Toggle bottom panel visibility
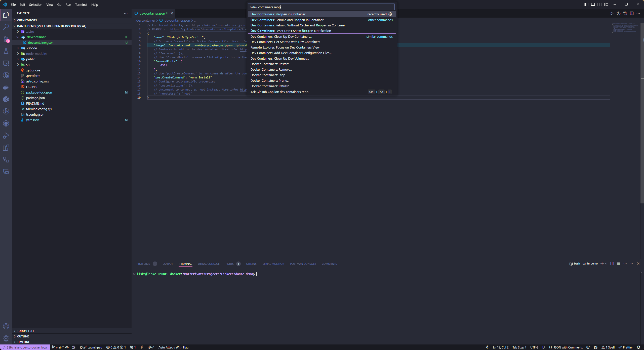644x350 pixels. (x=593, y=5)
